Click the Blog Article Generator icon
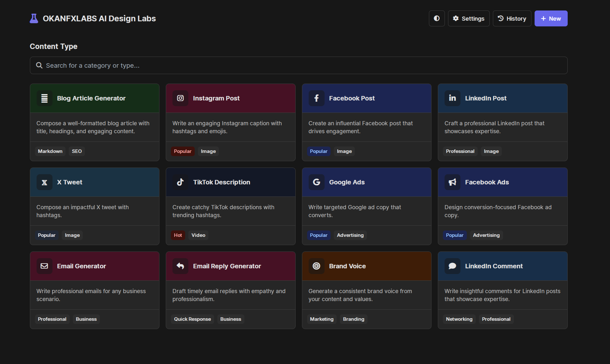Screen dimensions: 610x364 (45, 98)
